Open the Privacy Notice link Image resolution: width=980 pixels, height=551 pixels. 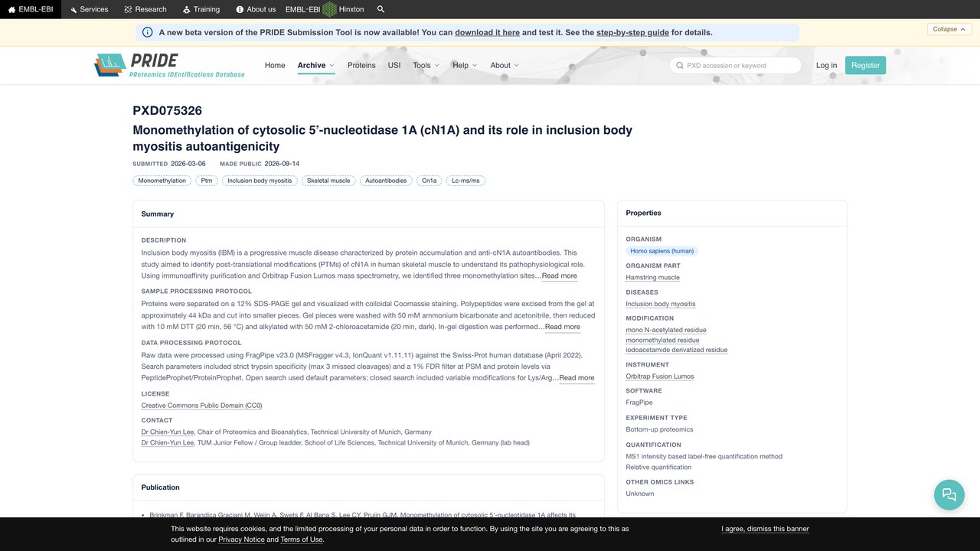pyautogui.click(x=241, y=540)
